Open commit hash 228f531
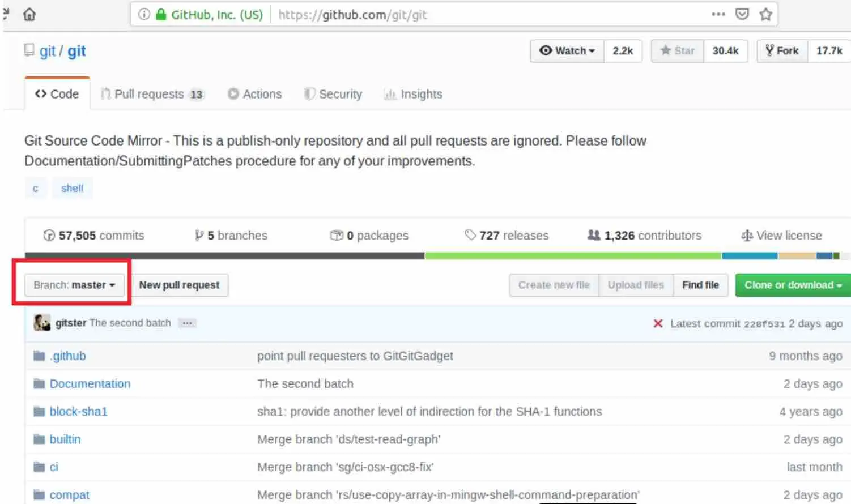This screenshot has width=851, height=504. pos(764,324)
